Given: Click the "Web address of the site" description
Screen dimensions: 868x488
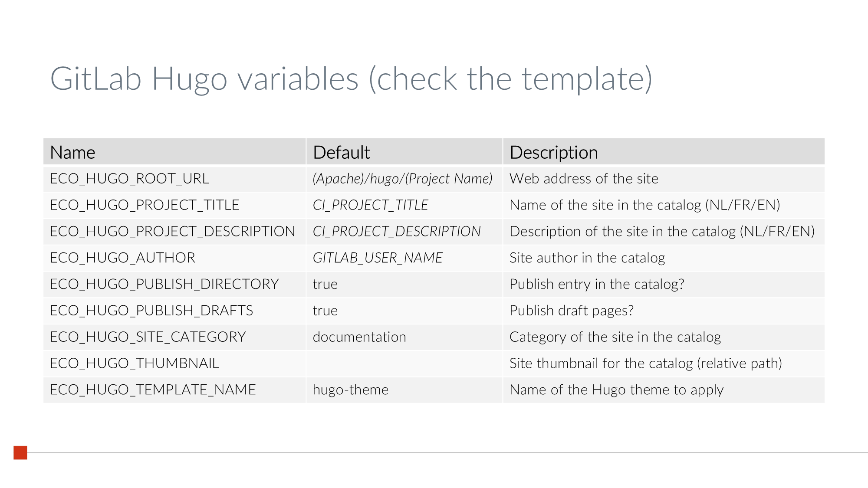Looking at the screenshot, I should [584, 179].
